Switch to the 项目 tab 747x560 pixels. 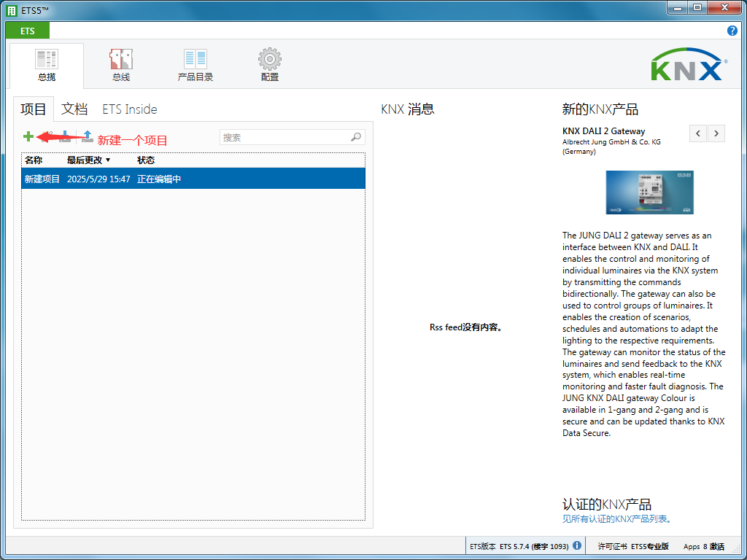[34, 109]
